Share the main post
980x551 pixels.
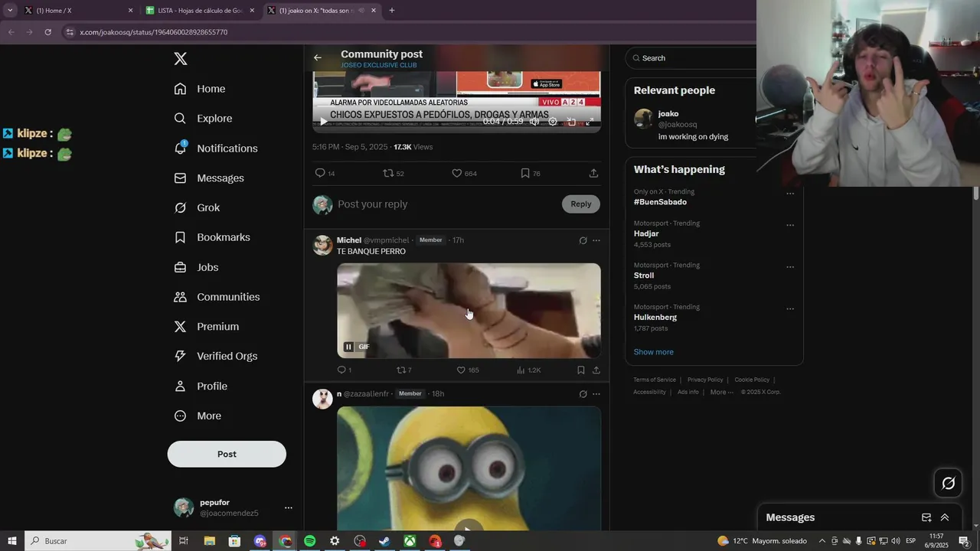click(x=593, y=173)
